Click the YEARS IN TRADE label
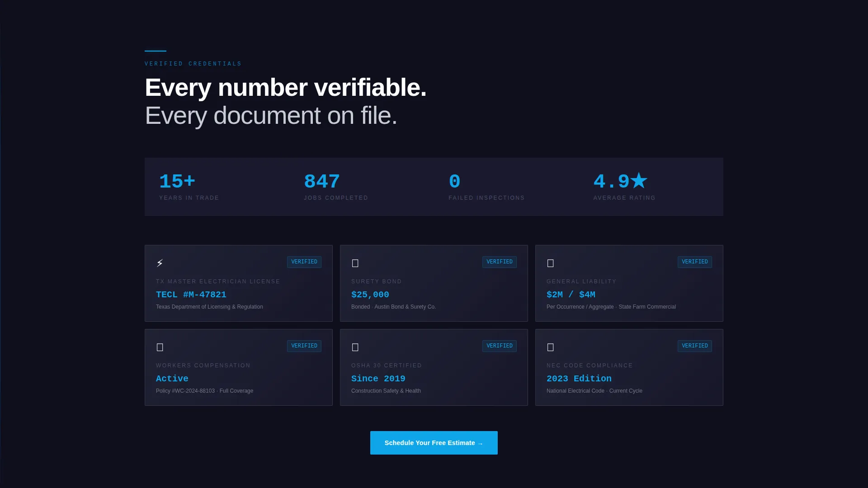This screenshot has width=868, height=488. (189, 198)
